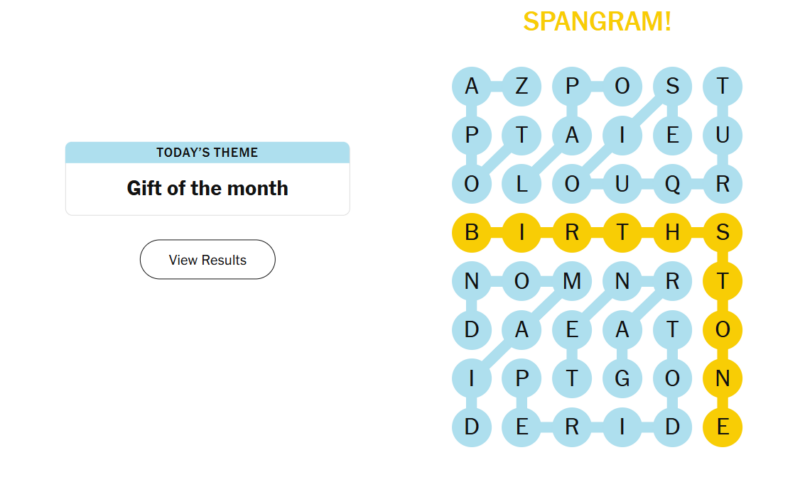The width and height of the screenshot is (800, 477).
Task: Select the bottom-left corner letter D tile
Action: [x=471, y=428]
